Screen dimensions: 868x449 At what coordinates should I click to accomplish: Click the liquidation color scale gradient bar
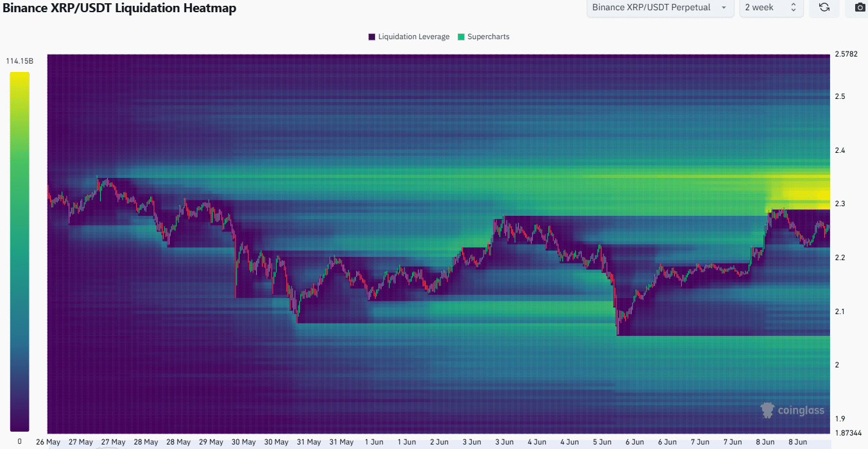[x=19, y=251]
